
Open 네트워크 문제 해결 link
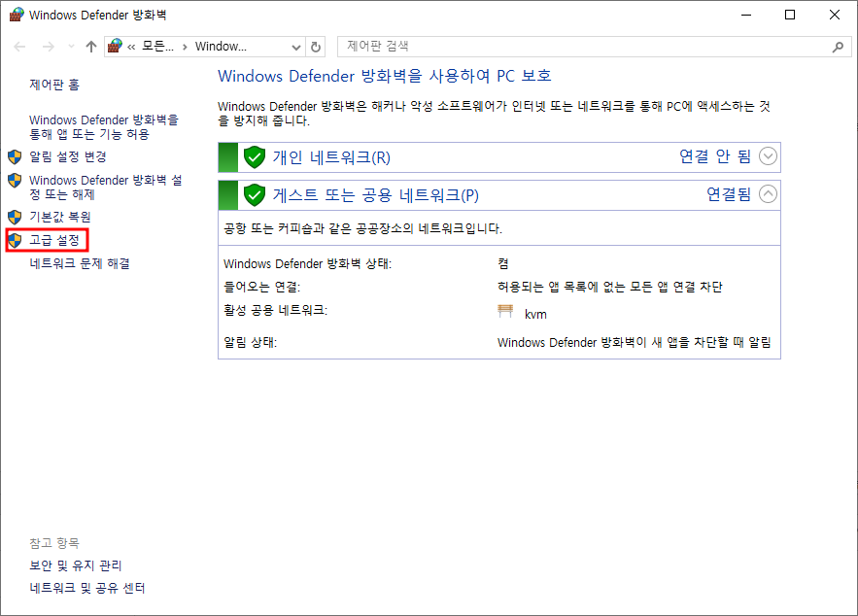80,263
